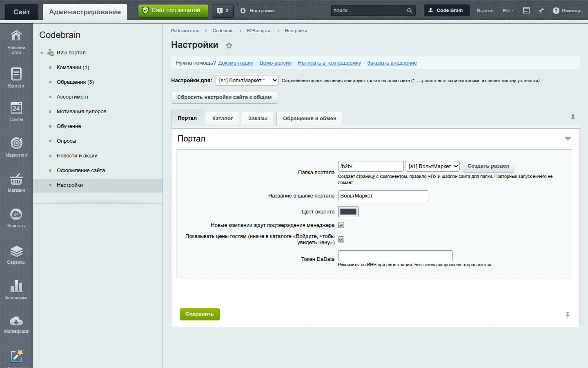Screen dimensions: 588x368
Task: Click Сбросить настройки сайта к общим
Action: click(x=224, y=97)
